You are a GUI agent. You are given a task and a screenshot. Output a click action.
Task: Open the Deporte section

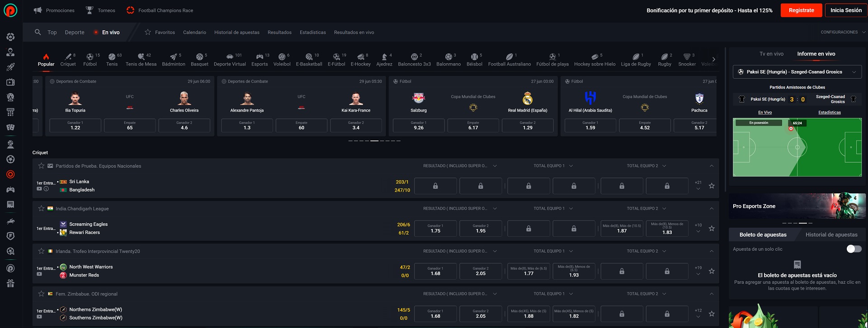[x=75, y=32]
